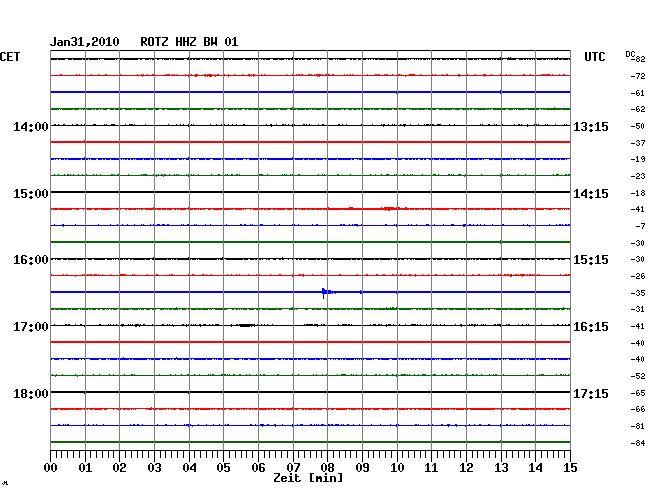Click minute tick label 13
Viewport: 650px width, 494px height.
pyautogui.click(x=501, y=467)
